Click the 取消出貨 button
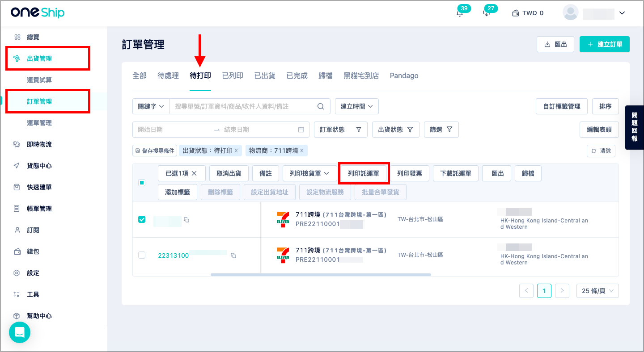This screenshot has height=352, width=644. click(229, 173)
